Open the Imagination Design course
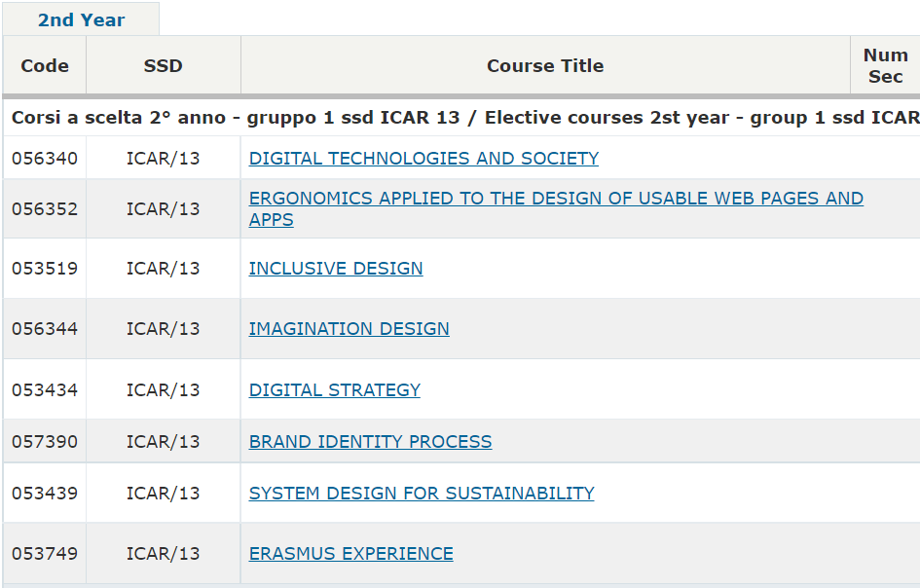Viewport: 920px width, 588px height. [350, 329]
